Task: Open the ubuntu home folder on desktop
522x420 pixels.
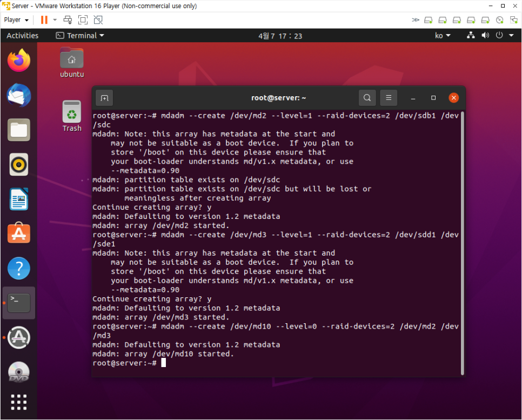Action: [x=72, y=63]
